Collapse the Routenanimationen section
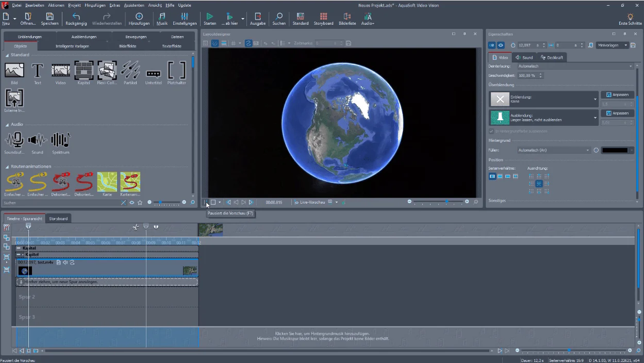The image size is (644, 363). pyautogui.click(x=7, y=167)
